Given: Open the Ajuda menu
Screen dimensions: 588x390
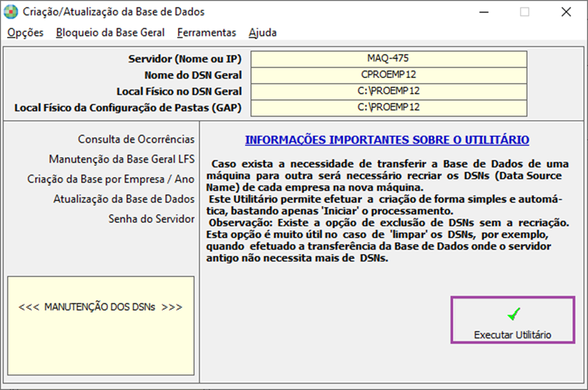Looking at the screenshot, I should (263, 32).
